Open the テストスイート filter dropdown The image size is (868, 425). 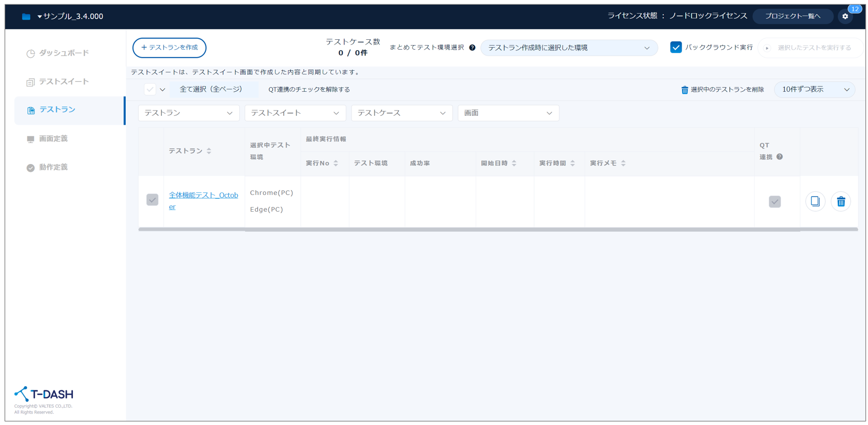click(x=294, y=113)
